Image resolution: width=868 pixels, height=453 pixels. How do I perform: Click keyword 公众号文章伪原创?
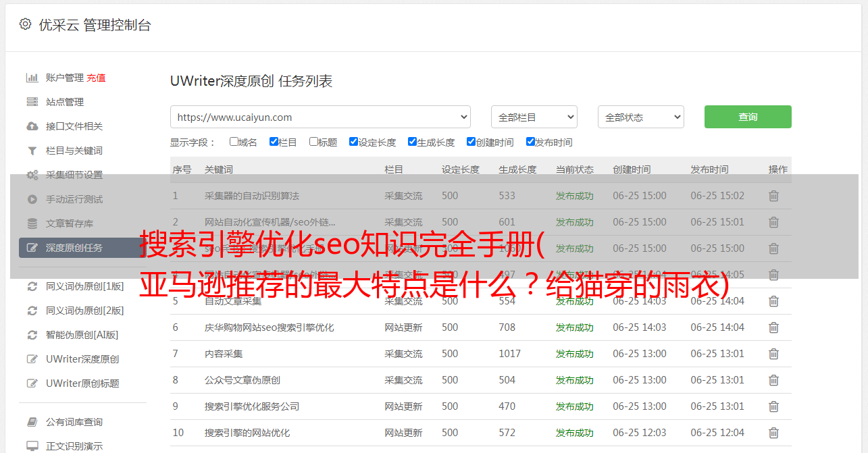pos(242,380)
